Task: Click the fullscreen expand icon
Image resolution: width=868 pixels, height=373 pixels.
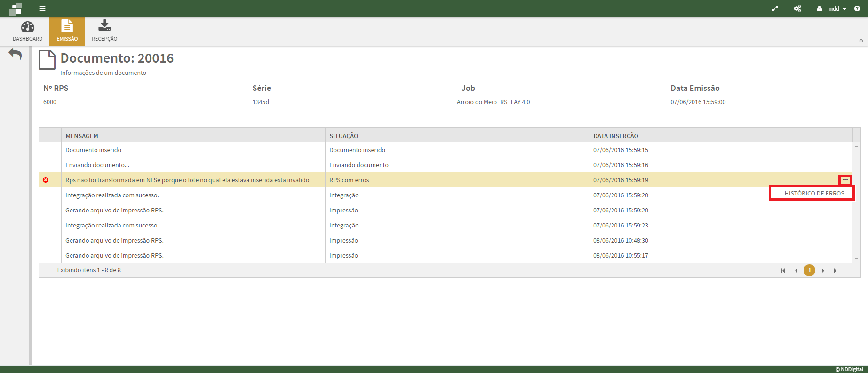Action: point(775,8)
